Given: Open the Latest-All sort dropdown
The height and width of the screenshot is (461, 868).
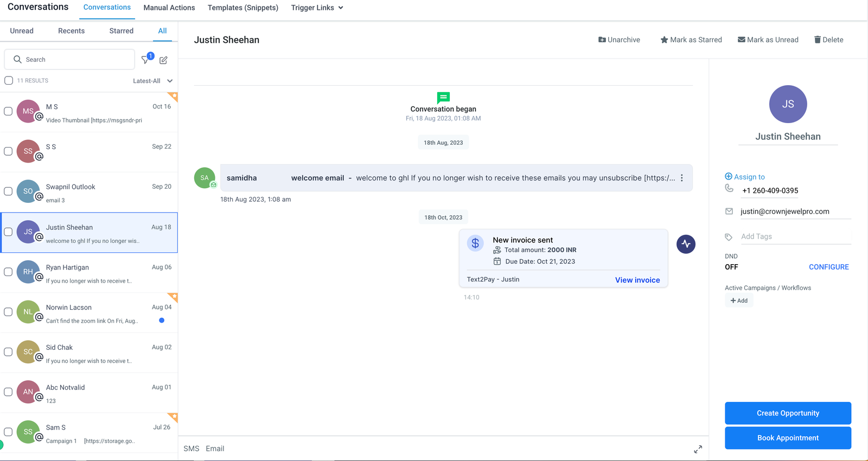Looking at the screenshot, I should (152, 81).
